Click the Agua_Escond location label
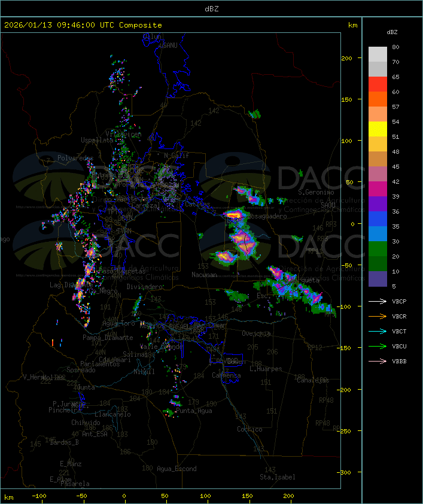Image resolution: width=423 pixels, height=504 pixels. click(176, 469)
